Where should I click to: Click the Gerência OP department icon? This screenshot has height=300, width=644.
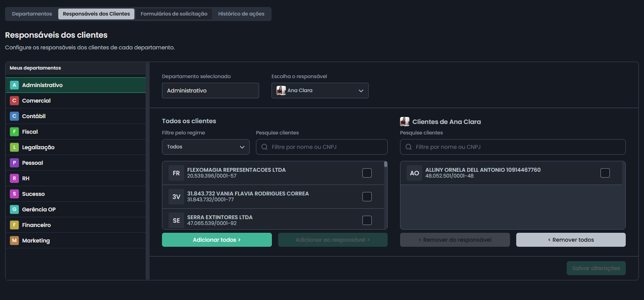14,209
